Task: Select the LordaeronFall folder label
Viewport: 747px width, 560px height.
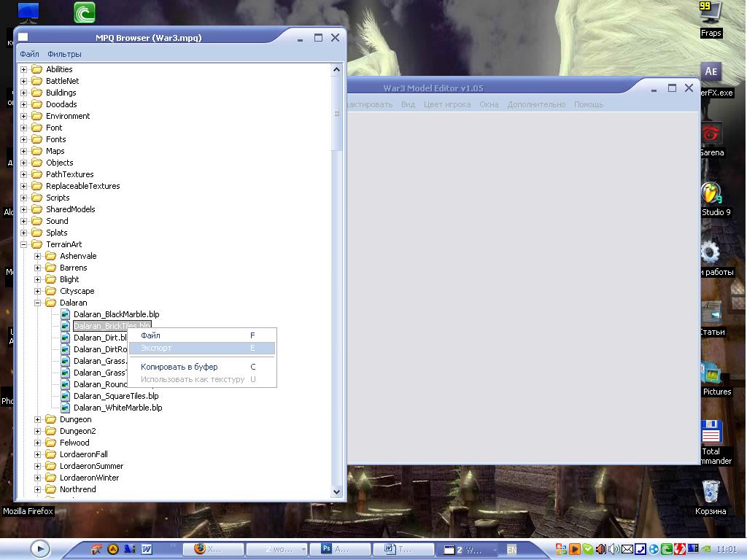Action: click(84, 454)
